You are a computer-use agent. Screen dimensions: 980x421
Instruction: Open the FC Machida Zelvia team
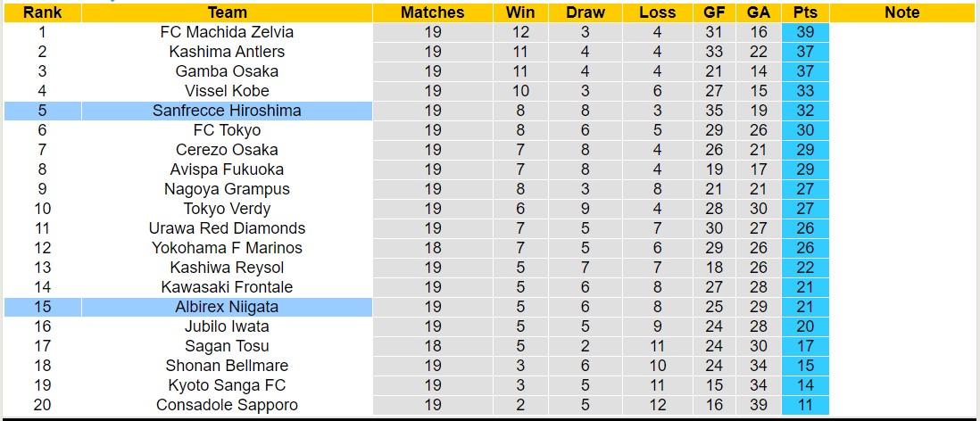point(227,32)
